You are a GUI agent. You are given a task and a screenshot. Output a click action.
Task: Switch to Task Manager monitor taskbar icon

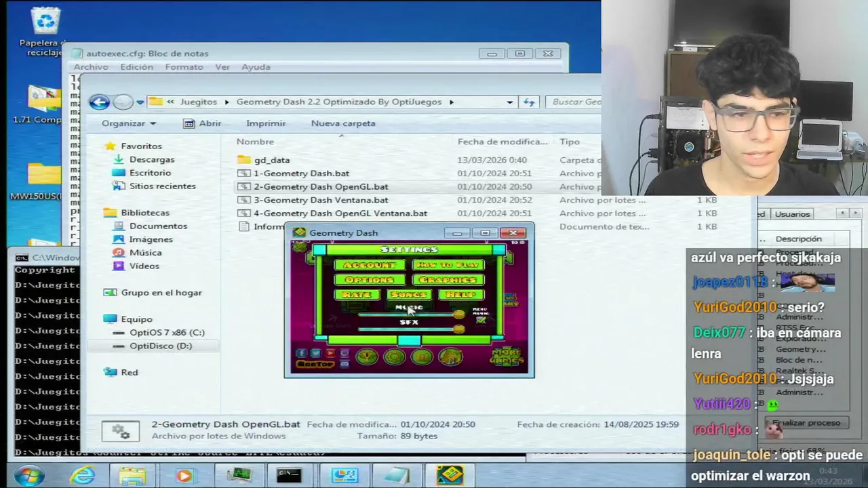tap(239, 476)
